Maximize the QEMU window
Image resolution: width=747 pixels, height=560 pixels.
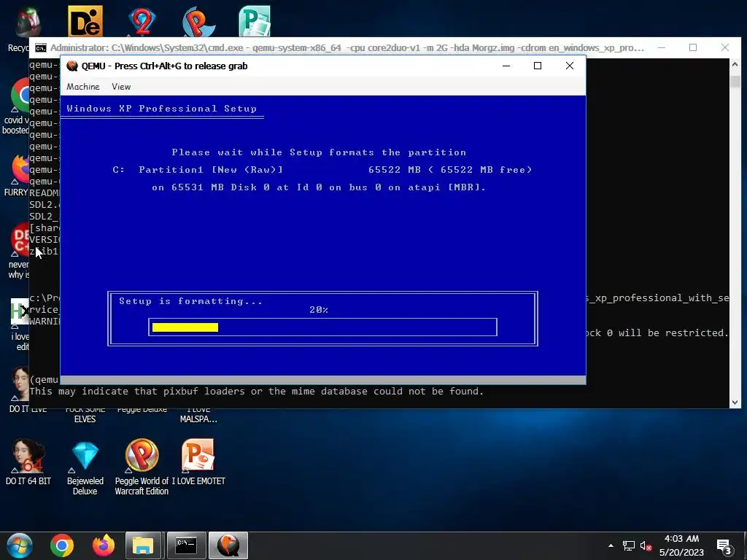[x=538, y=66]
